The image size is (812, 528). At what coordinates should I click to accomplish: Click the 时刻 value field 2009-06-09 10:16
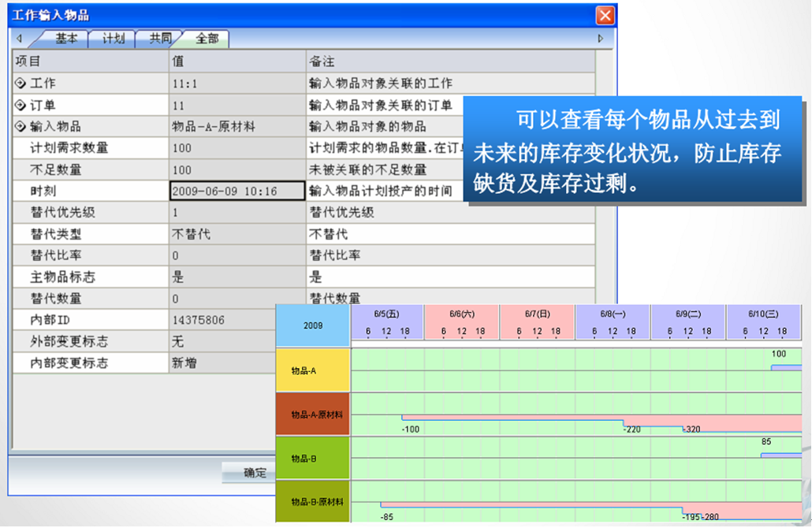point(237,191)
